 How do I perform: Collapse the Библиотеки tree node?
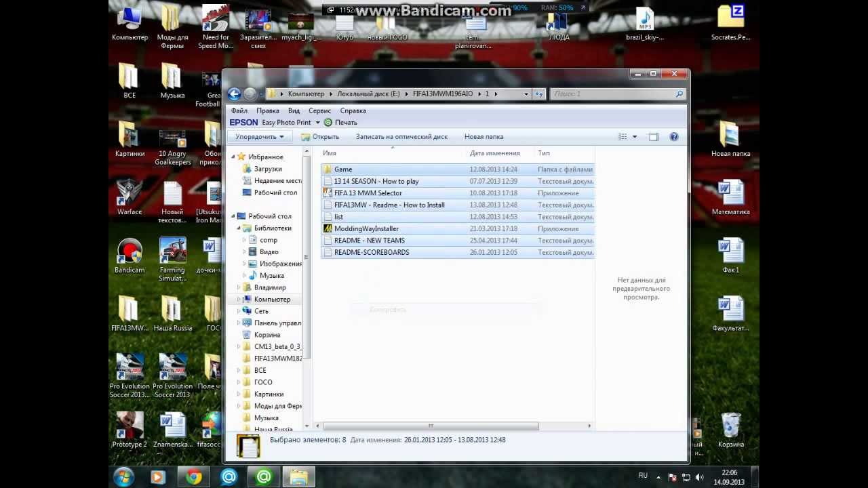pos(239,228)
